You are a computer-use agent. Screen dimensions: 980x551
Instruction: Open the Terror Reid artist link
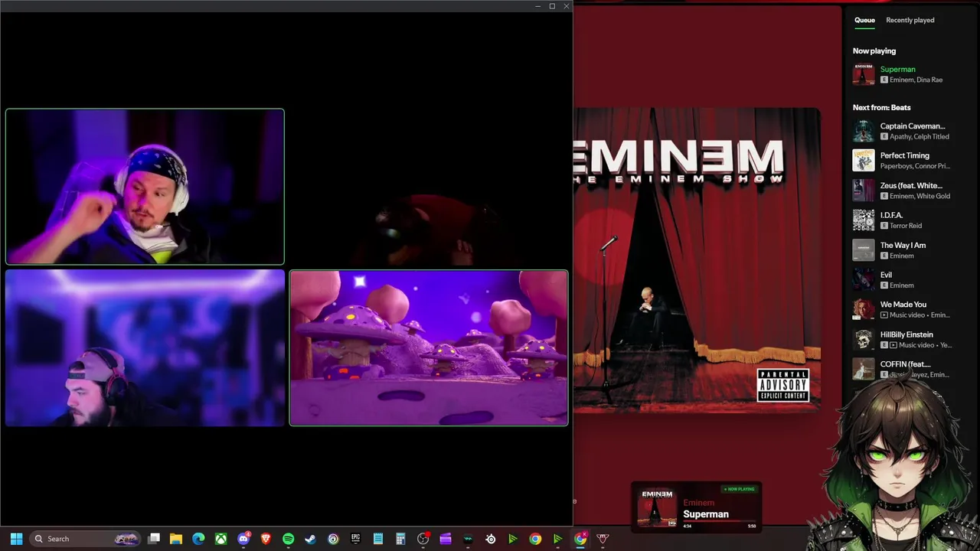pyautogui.click(x=906, y=226)
